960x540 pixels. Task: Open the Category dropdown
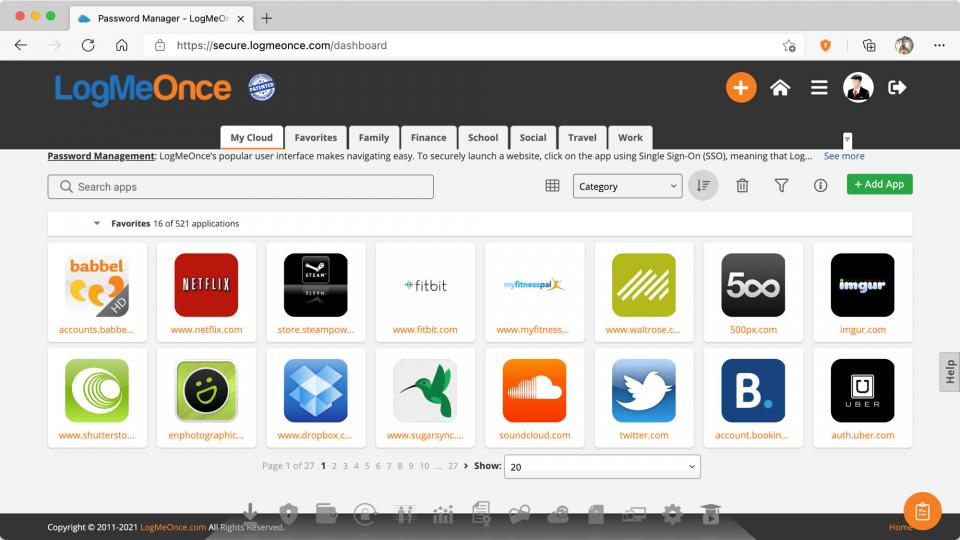tap(628, 186)
